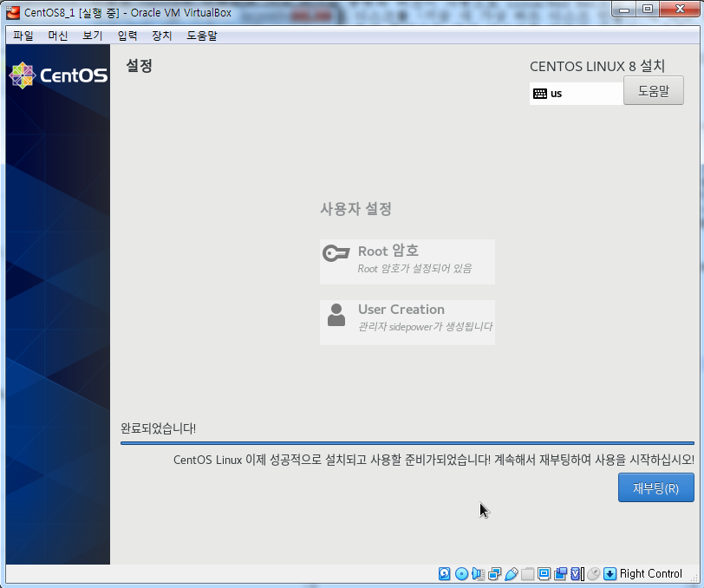Click the host key arrow icon
Viewport: 704px width, 588px height.
(x=609, y=573)
